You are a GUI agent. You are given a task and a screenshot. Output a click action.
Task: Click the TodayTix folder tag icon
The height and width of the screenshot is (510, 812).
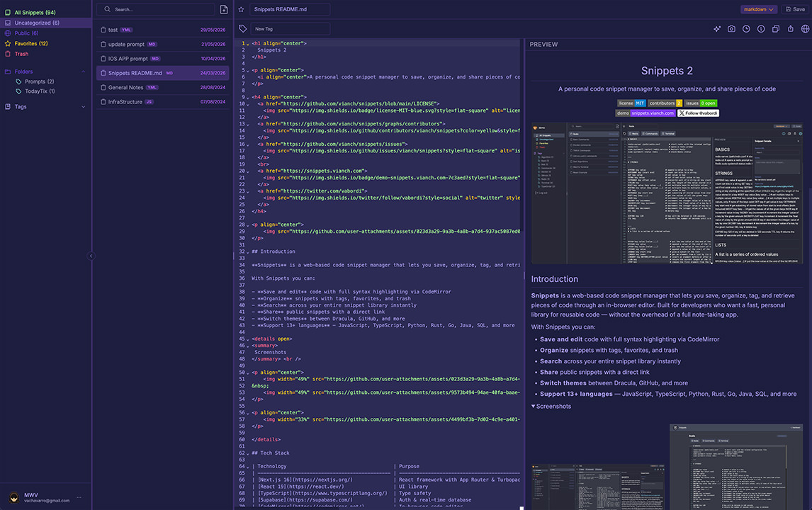tap(18, 91)
